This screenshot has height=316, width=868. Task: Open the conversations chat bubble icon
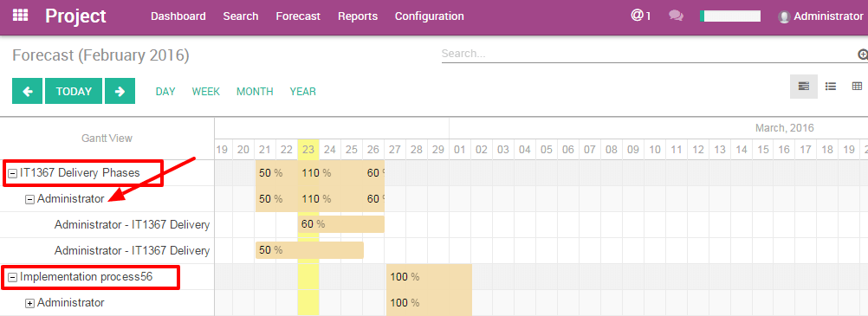pos(676,16)
